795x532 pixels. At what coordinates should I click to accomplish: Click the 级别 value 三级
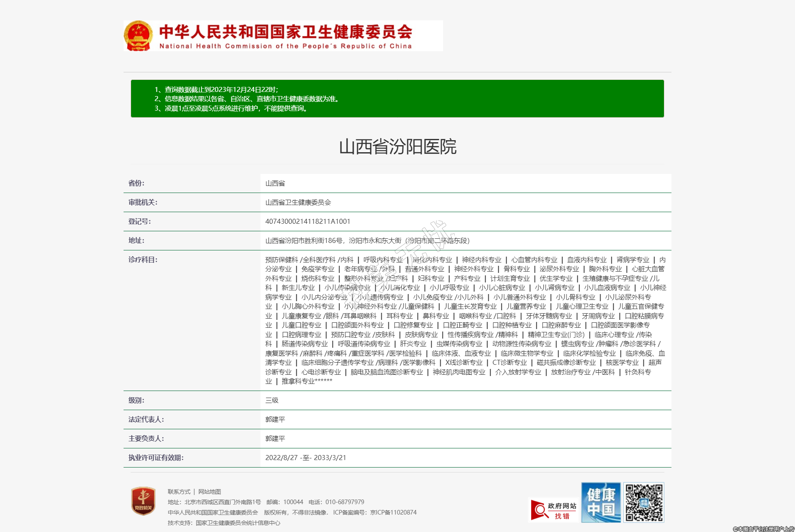click(x=272, y=400)
